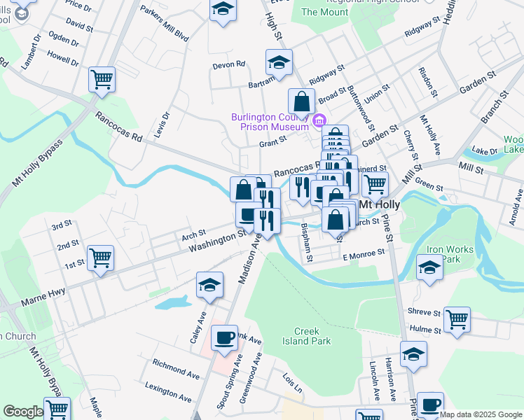
Task: Click the graduation cap marker near Bartram
Action: tap(279, 62)
